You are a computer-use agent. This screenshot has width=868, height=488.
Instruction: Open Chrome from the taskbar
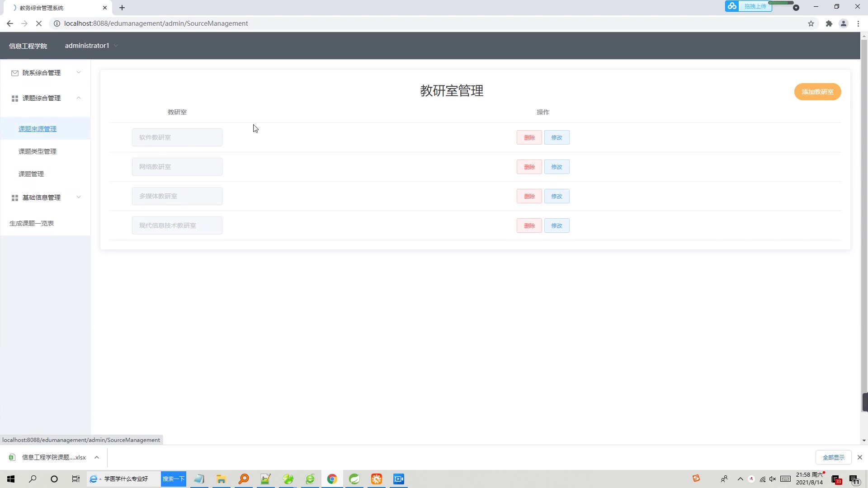pos(332,479)
